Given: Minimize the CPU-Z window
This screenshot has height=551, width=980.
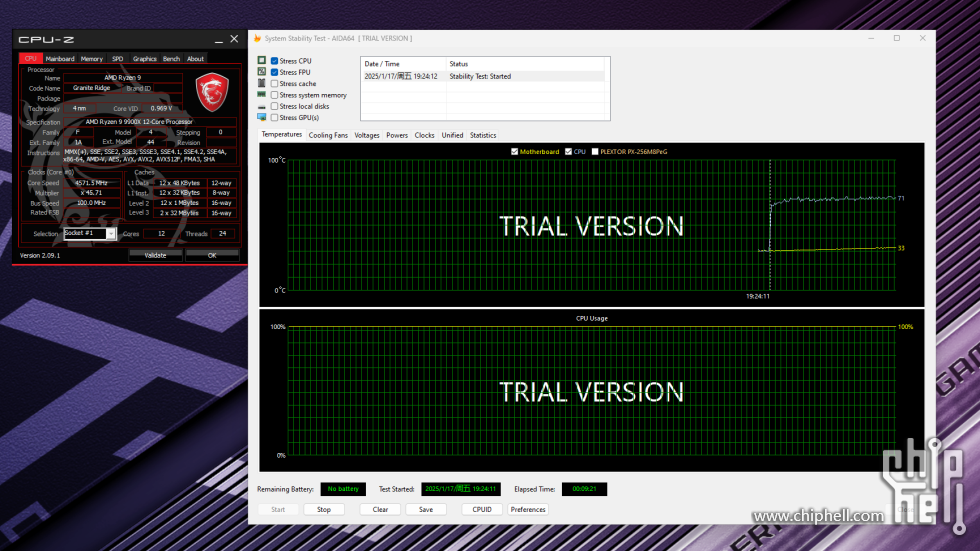Looking at the screenshot, I should pyautogui.click(x=219, y=40).
